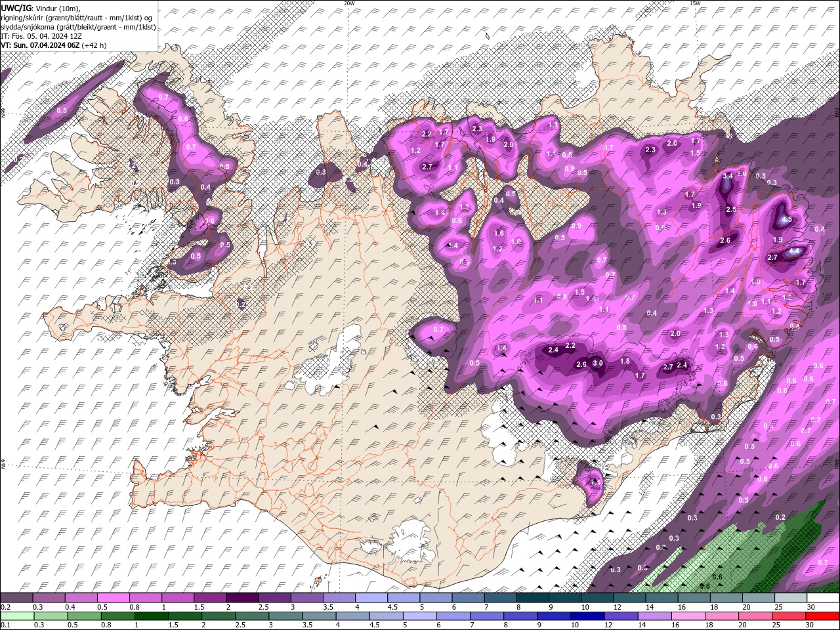Pick bottom legend dark green swatch between 1 and 1.5
This screenshot has height=630, width=840.
point(150,616)
